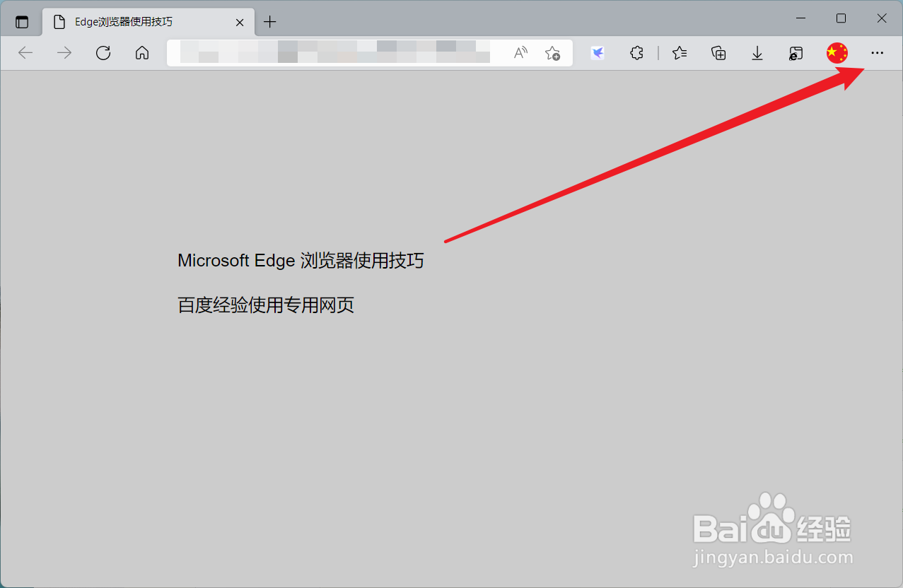Go back with the back arrow
The image size is (903, 588).
[25, 53]
